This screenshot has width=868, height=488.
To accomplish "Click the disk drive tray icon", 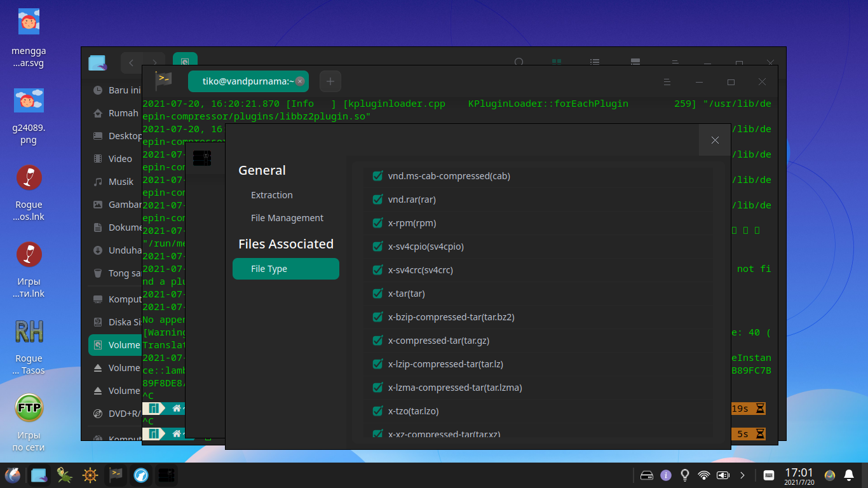I will (647, 475).
